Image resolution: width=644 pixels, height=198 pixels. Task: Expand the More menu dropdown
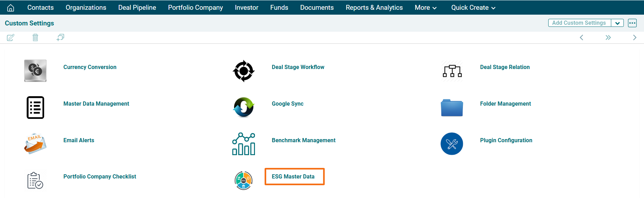(x=425, y=8)
